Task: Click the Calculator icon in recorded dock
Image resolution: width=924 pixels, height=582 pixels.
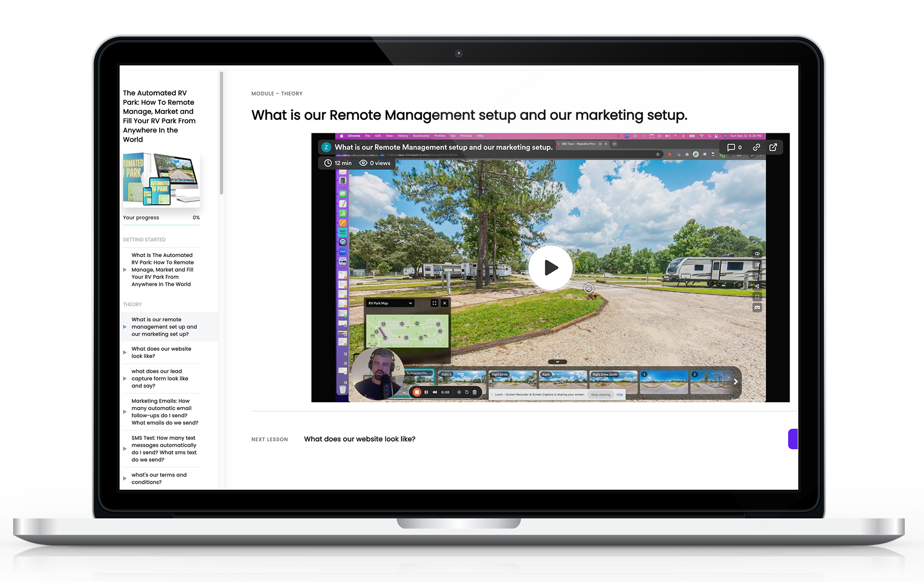Action: (x=343, y=180)
